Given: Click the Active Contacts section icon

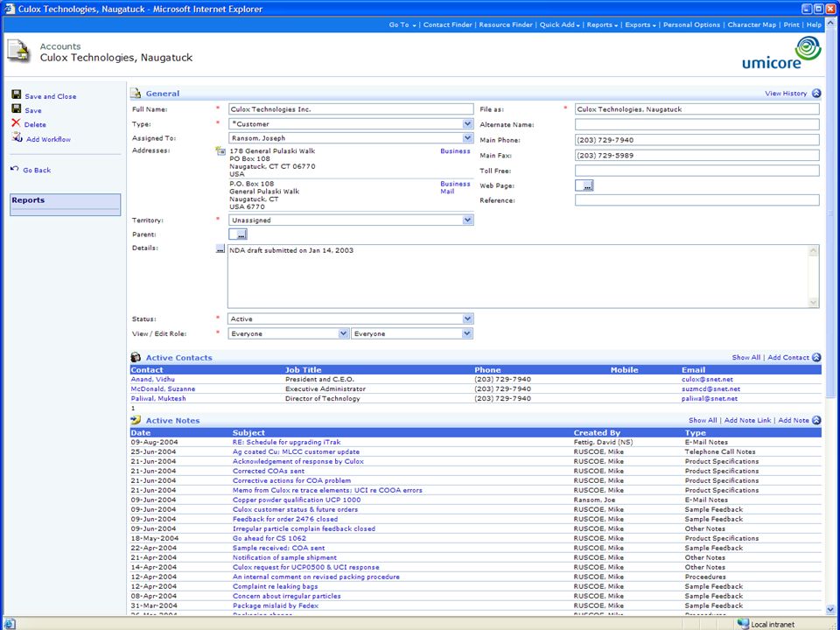Looking at the screenshot, I should (136, 357).
